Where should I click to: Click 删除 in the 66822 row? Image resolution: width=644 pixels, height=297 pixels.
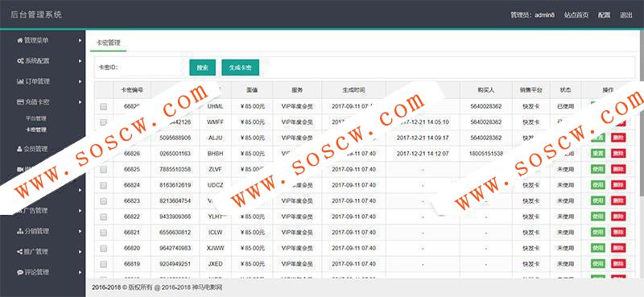coord(618,217)
